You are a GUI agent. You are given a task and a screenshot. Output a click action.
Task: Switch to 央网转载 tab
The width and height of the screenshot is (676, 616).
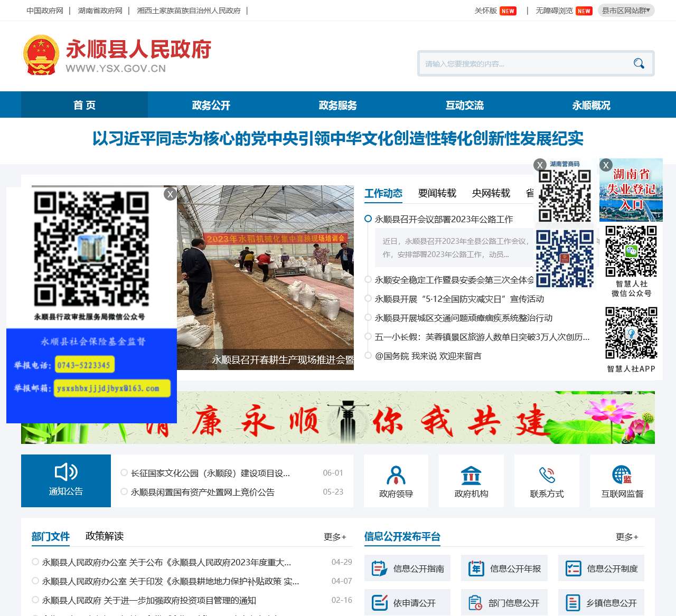491,193
